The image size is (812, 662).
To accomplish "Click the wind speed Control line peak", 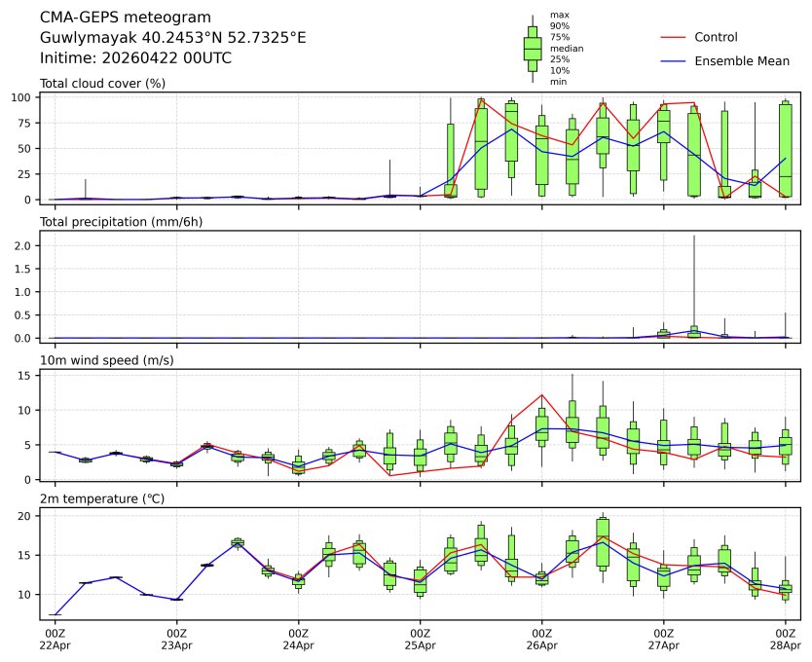I will (541, 394).
